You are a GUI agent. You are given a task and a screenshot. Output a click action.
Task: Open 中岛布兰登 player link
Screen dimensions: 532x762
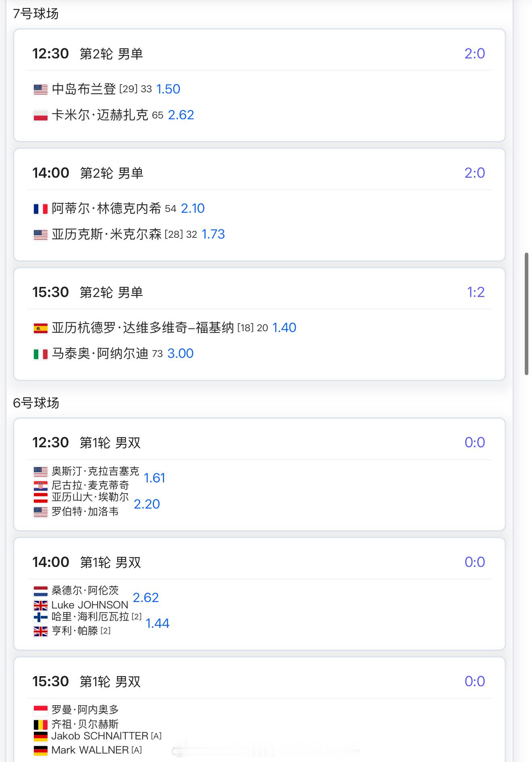(x=84, y=89)
